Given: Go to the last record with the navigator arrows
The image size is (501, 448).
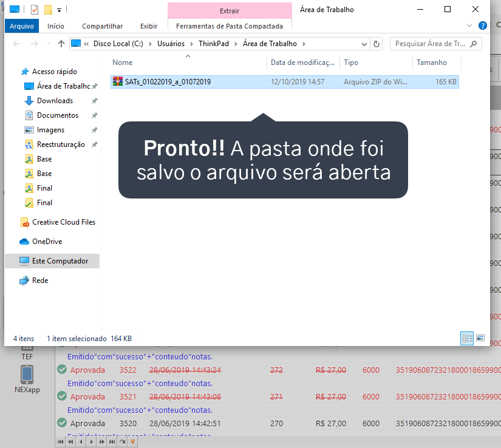Looking at the screenshot, I should click(112, 441).
